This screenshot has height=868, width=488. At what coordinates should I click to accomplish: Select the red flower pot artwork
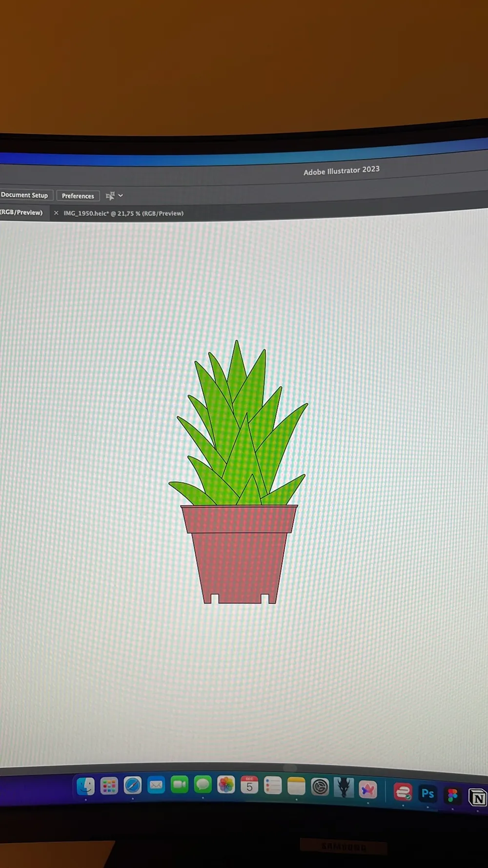tap(239, 554)
